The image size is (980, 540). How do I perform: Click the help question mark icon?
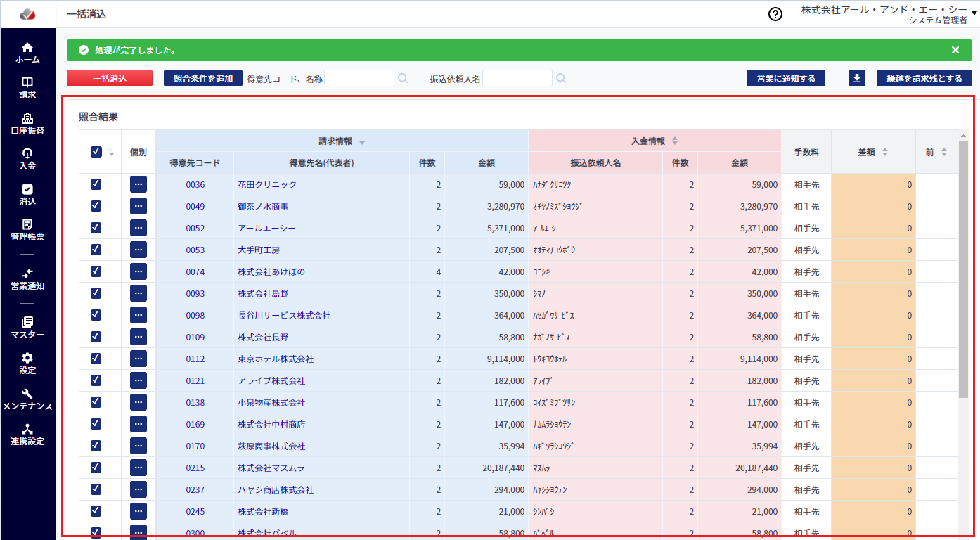tap(775, 14)
